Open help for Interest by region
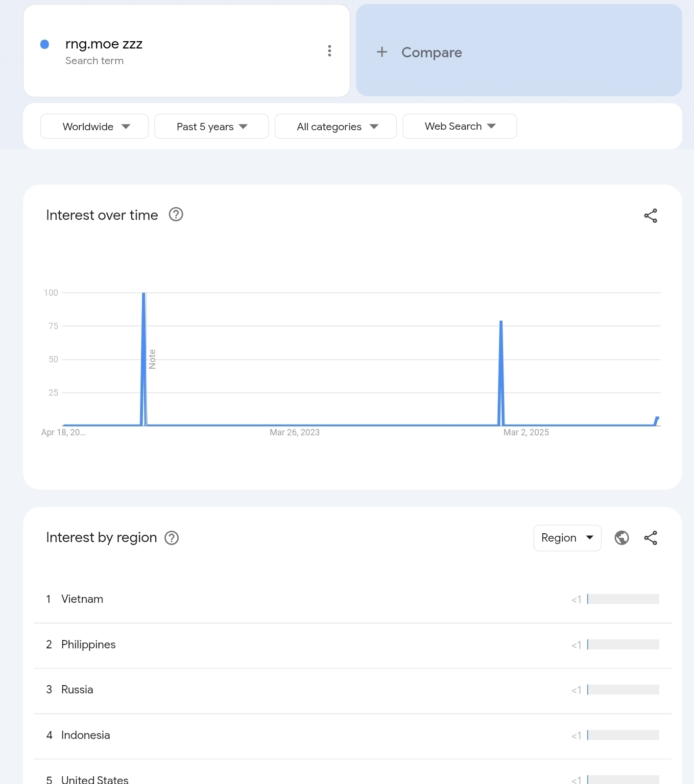The width and height of the screenshot is (694, 784). point(171,538)
